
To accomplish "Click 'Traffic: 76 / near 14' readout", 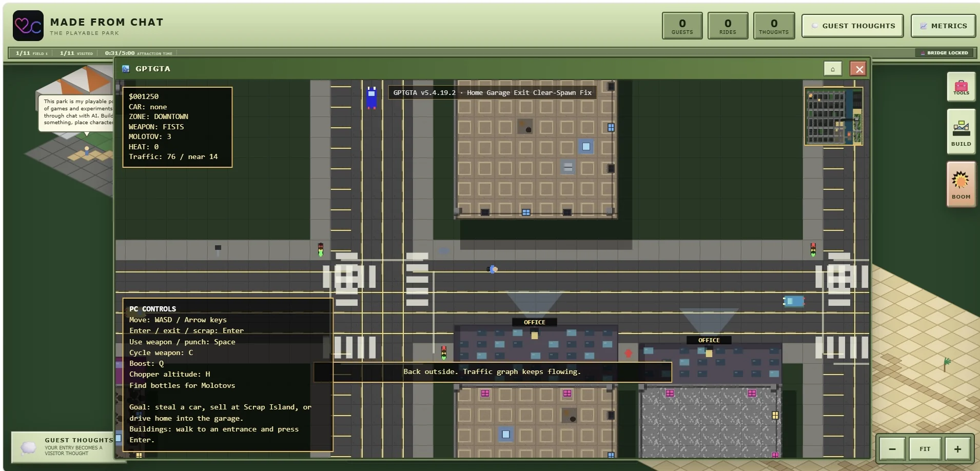I will 173,156.
